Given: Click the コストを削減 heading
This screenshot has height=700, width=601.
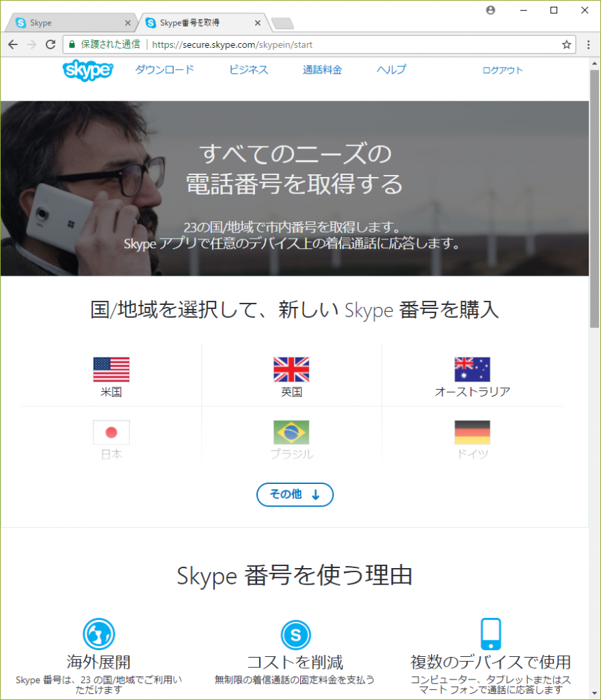Looking at the screenshot, I should 295,662.
